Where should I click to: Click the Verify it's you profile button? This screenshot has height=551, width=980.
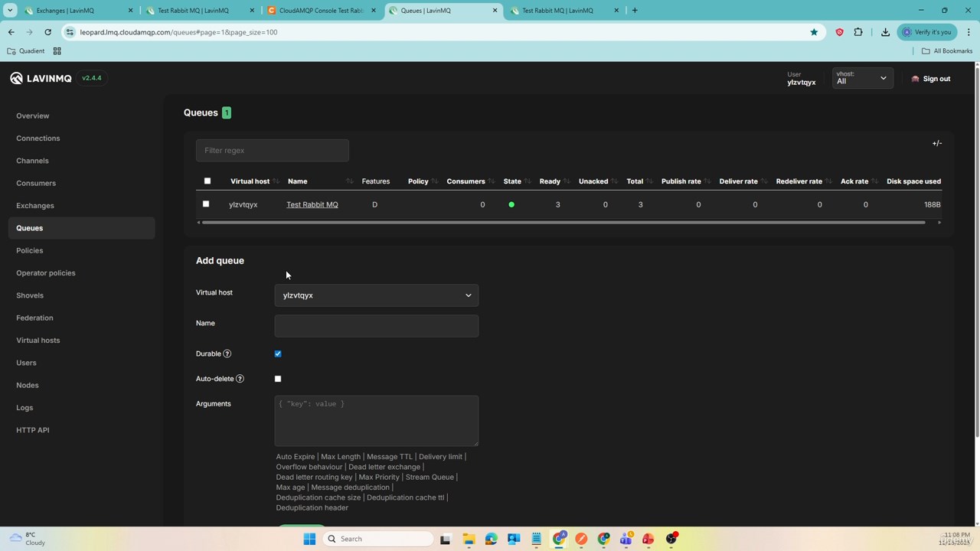click(x=927, y=32)
